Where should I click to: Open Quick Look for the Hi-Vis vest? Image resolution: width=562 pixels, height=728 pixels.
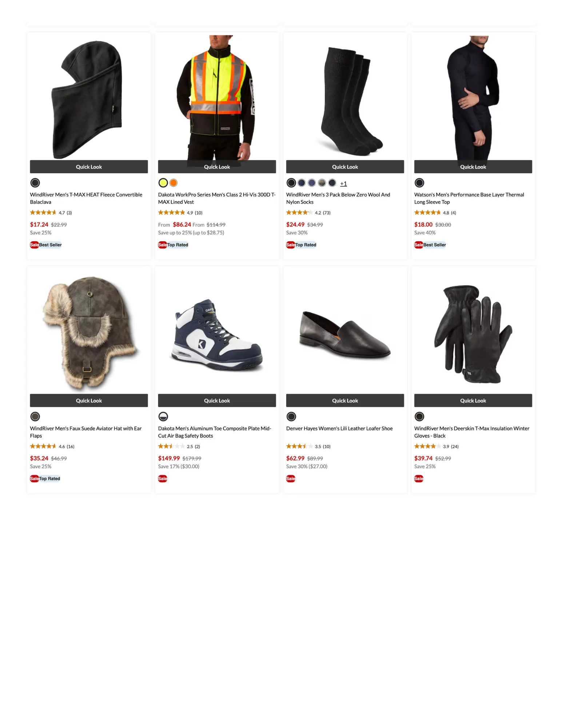[217, 167]
